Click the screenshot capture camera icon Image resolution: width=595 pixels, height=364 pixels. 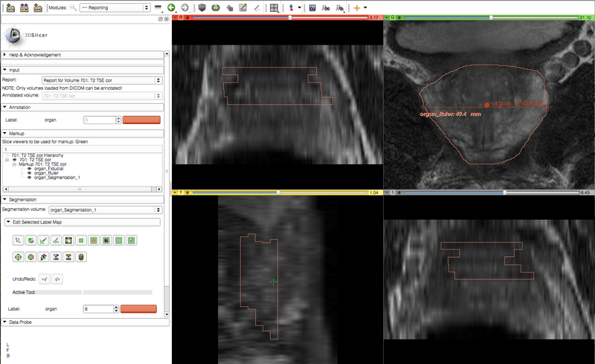coord(312,7)
